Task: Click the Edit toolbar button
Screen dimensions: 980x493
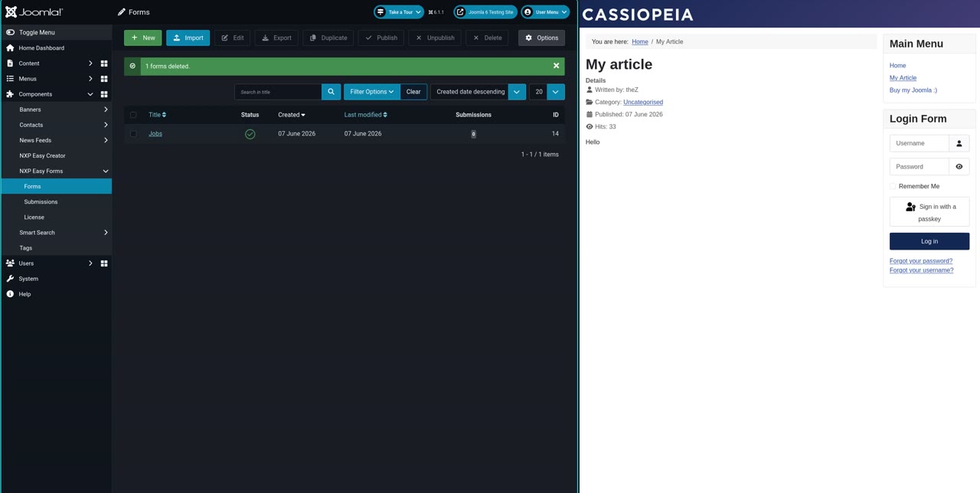Action: (x=232, y=38)
